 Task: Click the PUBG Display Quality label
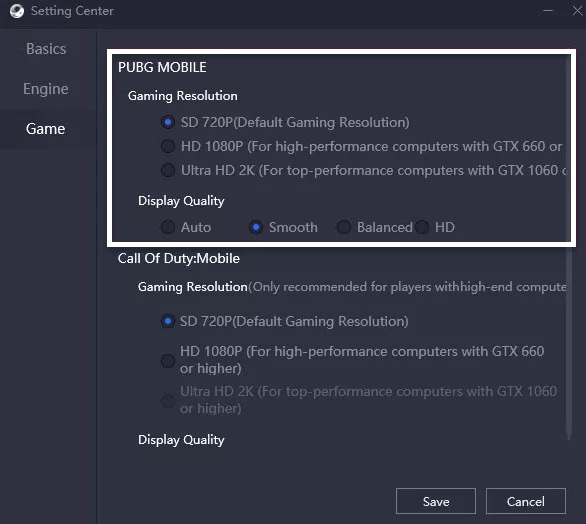tap(181, 201)
